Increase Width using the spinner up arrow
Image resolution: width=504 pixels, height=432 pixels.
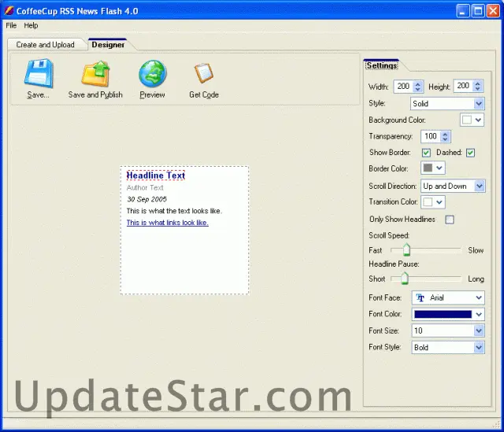(418, 83)
